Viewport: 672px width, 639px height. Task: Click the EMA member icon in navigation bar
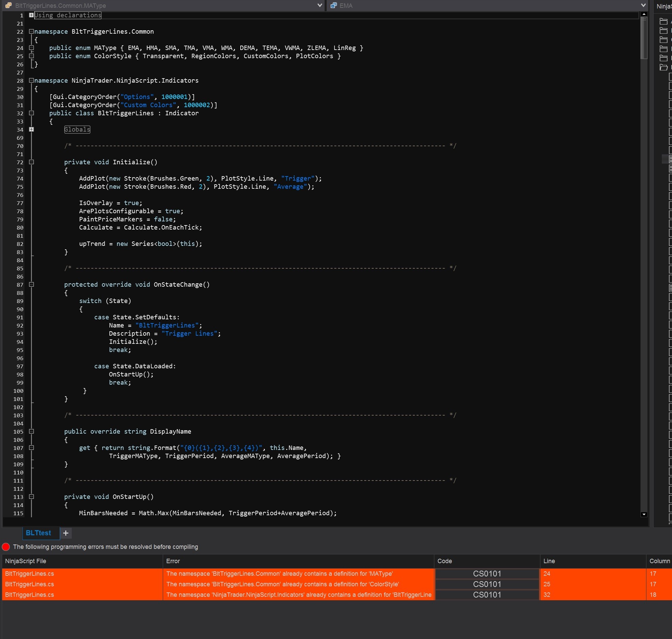coord(333,5)
